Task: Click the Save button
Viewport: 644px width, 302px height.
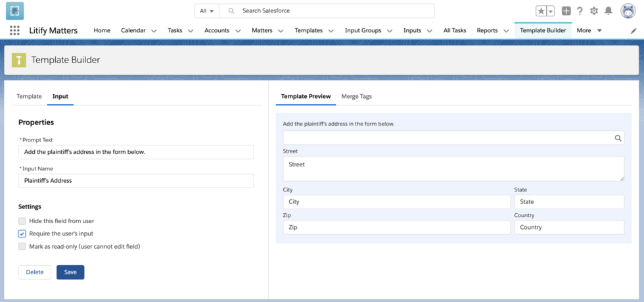Action: pyautogui.click(x=70, y=272)
